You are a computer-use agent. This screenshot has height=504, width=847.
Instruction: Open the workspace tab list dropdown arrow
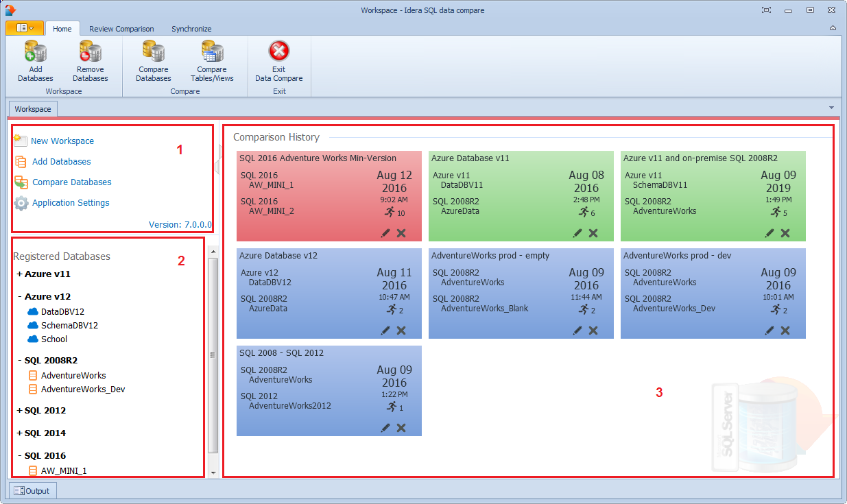coord(831,108)
